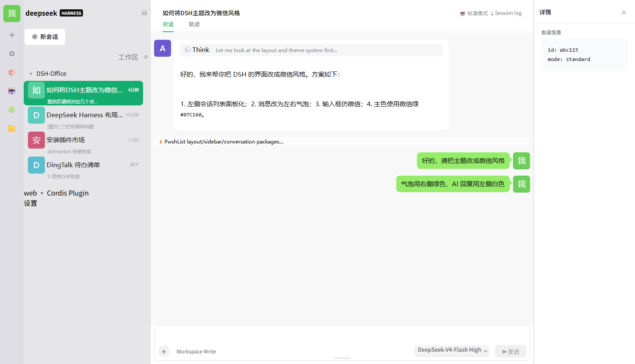Viewport: 635px width, 364px height.
Task: Click the id: abc123 session text
Action: point(563,50)
